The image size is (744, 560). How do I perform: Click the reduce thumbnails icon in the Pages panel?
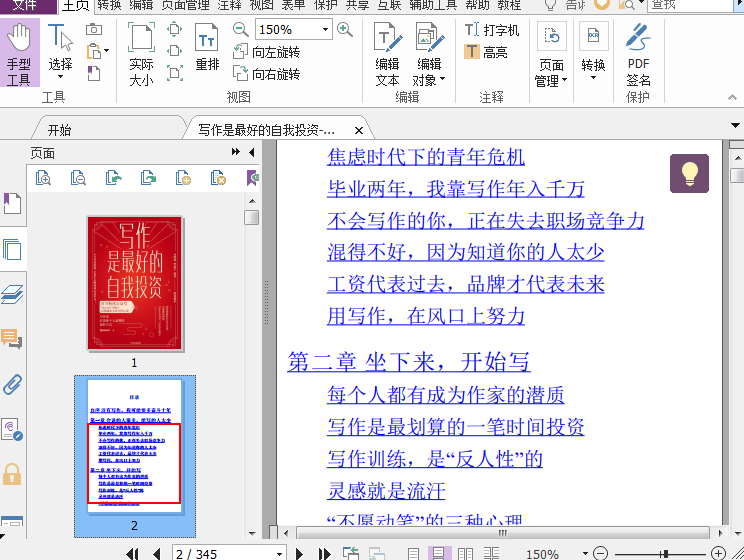click(x=78, y=178)
